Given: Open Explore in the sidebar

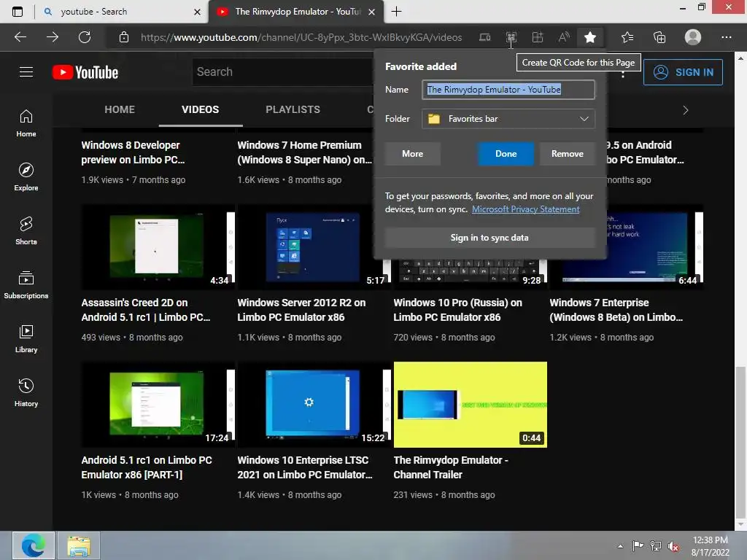Looking at the screenshot, I should coord(26,177).
